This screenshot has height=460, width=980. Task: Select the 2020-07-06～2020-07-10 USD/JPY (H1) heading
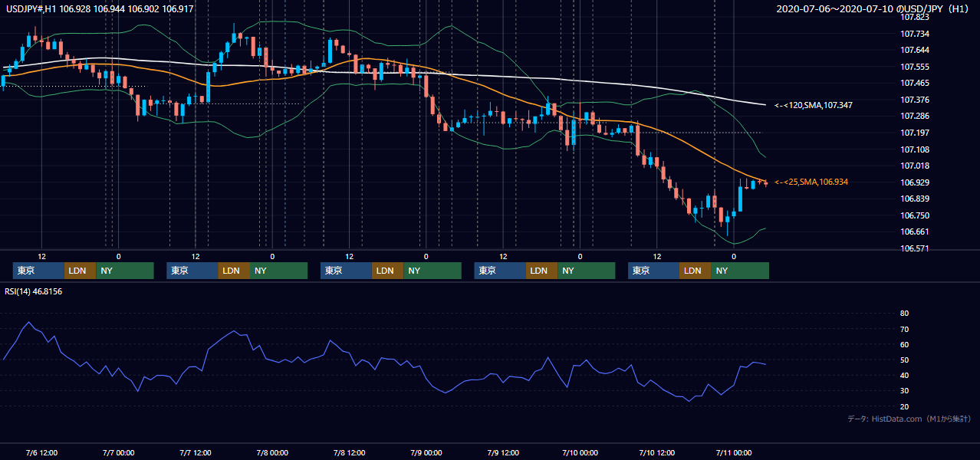(x=874, y=9)
